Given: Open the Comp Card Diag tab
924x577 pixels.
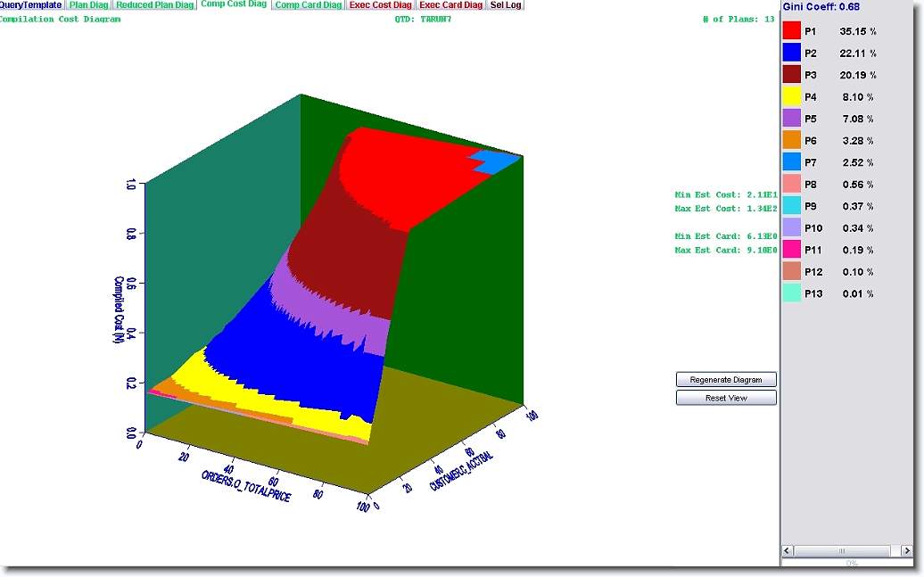Looking at the screenshot, I should click(308, 5).
